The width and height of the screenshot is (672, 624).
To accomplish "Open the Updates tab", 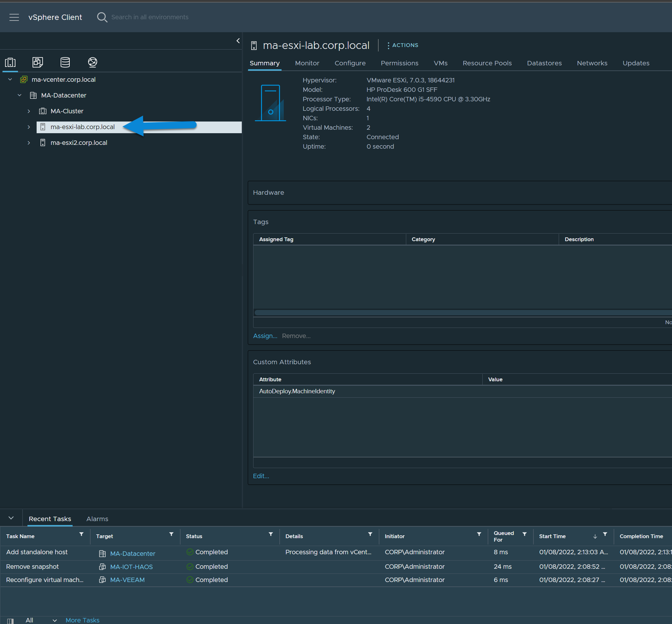I will [636, 63].
